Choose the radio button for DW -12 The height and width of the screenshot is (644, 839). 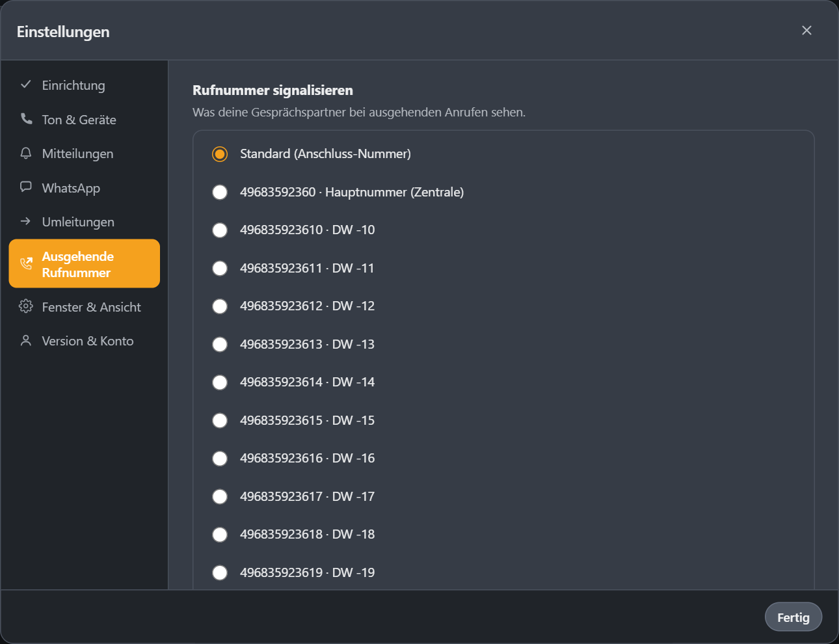(220, 306)
